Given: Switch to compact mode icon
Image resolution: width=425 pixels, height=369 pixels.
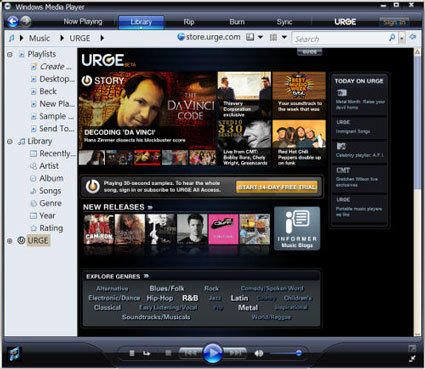Looking at the screenshot, I should click(412, 359).
